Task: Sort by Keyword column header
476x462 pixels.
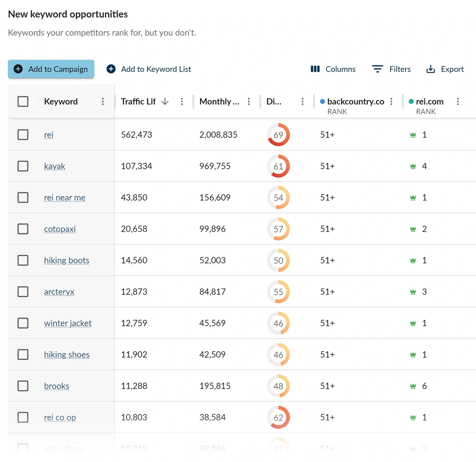Action: (x=61, y=102)
